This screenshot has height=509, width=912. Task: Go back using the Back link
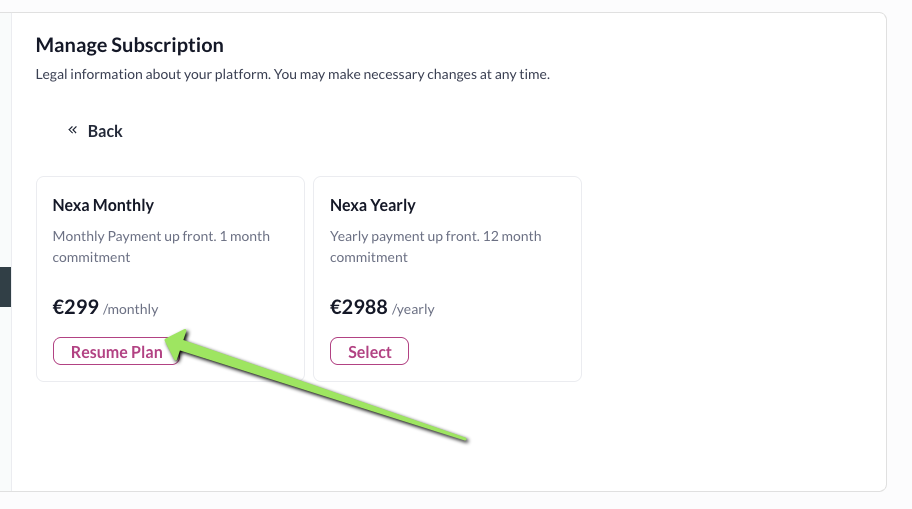coord(105,131)
